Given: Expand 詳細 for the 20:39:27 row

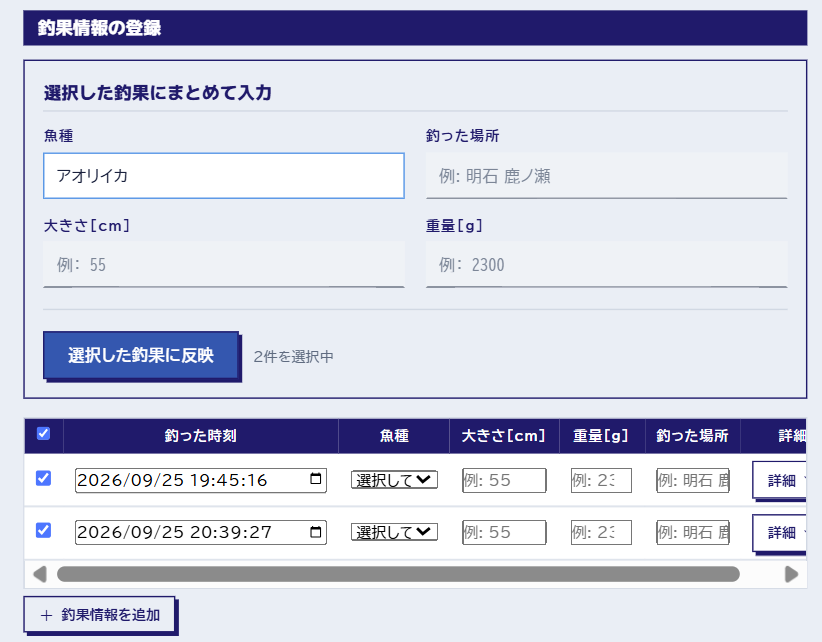Looking at the screenshot, I should point(780,532).
